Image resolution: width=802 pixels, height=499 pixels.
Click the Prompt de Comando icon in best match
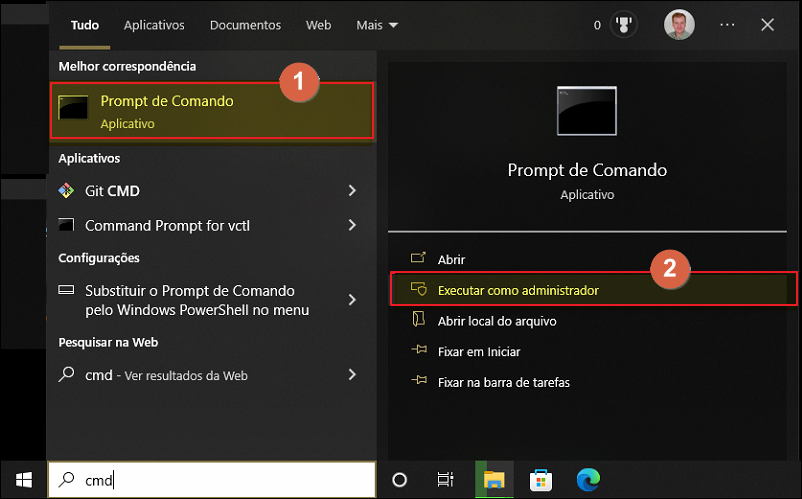tap(73, 107)
